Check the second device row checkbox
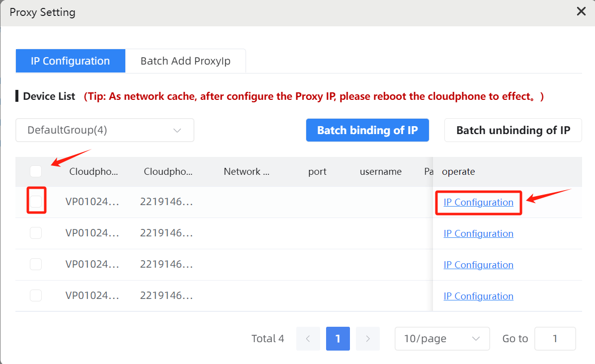 36,233
